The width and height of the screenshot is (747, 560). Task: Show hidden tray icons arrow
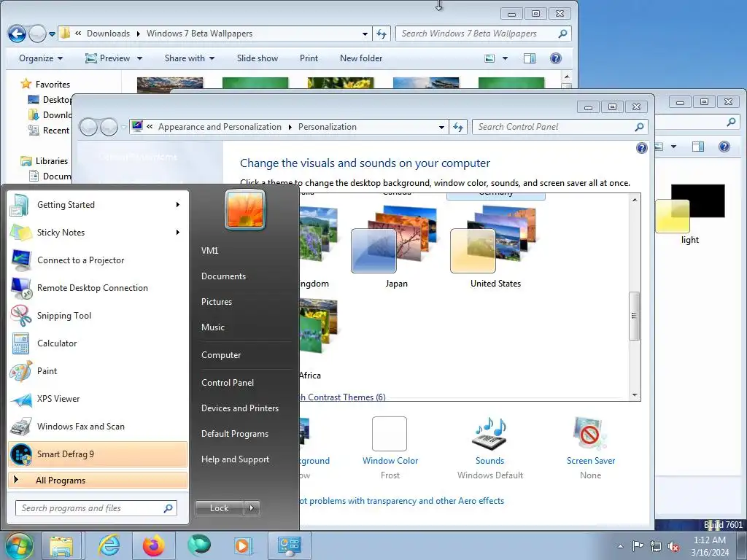(x=620, y=546)
